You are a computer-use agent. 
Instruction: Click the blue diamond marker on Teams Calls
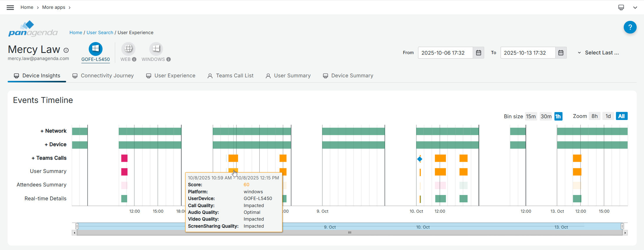point(420,159)
